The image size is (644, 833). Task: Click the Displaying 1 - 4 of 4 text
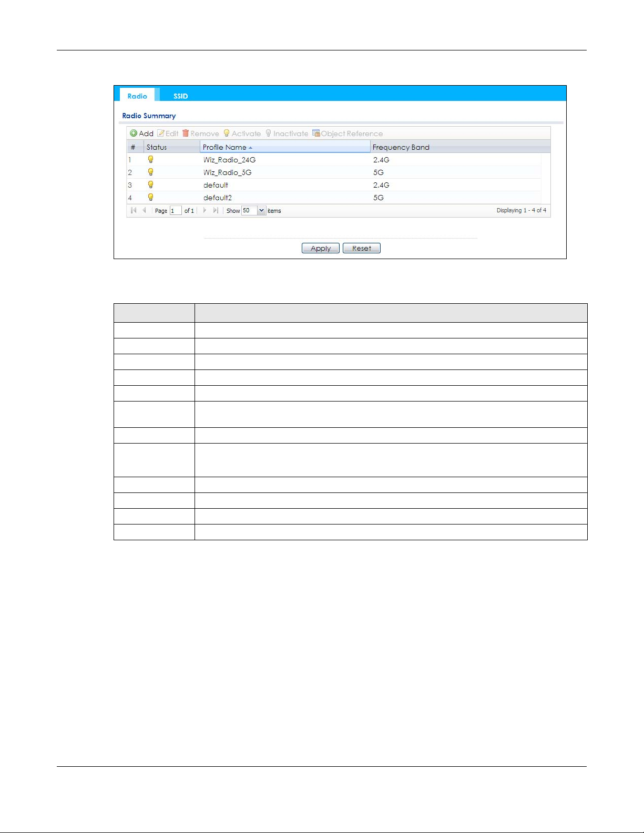tap(522, 210)
